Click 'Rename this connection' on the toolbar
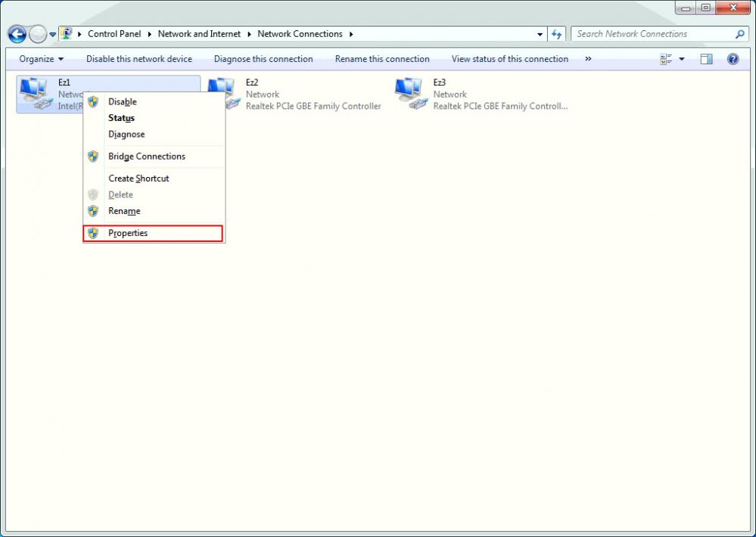The image size is (756, 537). pyautogui.click(x=381, y=59)
